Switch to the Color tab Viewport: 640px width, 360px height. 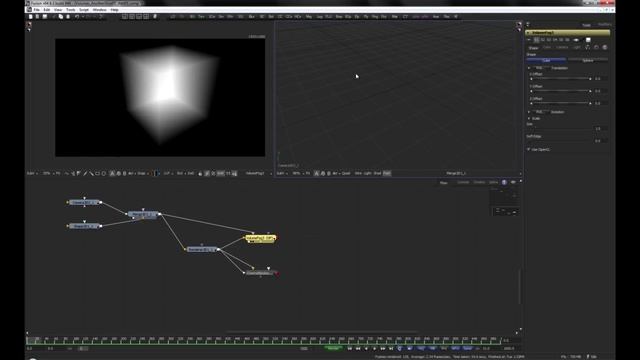pyautogui.click(x=547, y=47)
